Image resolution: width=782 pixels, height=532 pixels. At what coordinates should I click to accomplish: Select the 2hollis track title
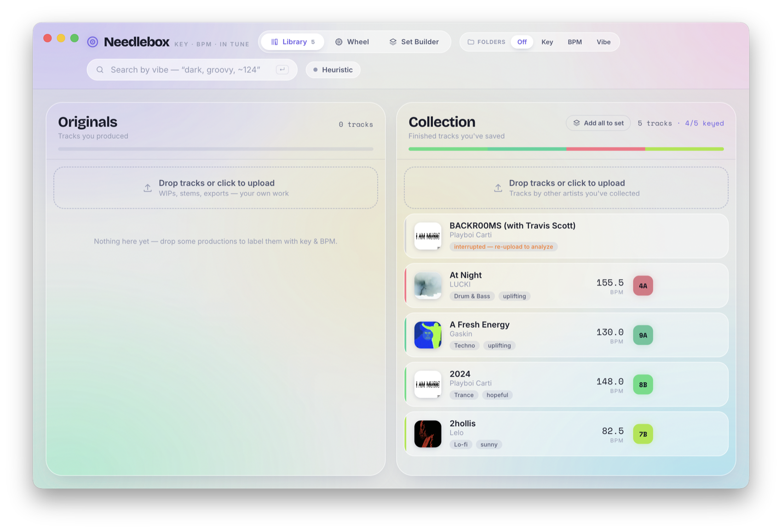(462, 423)
